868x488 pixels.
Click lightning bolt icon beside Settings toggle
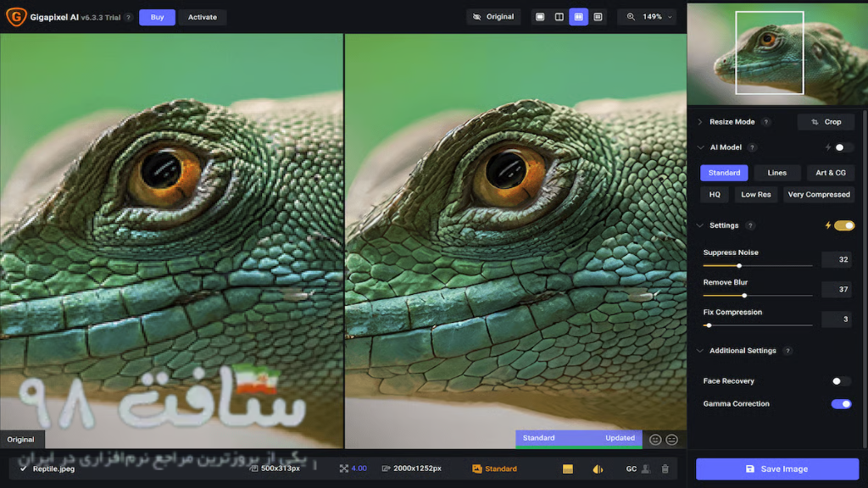pos(828,225)
